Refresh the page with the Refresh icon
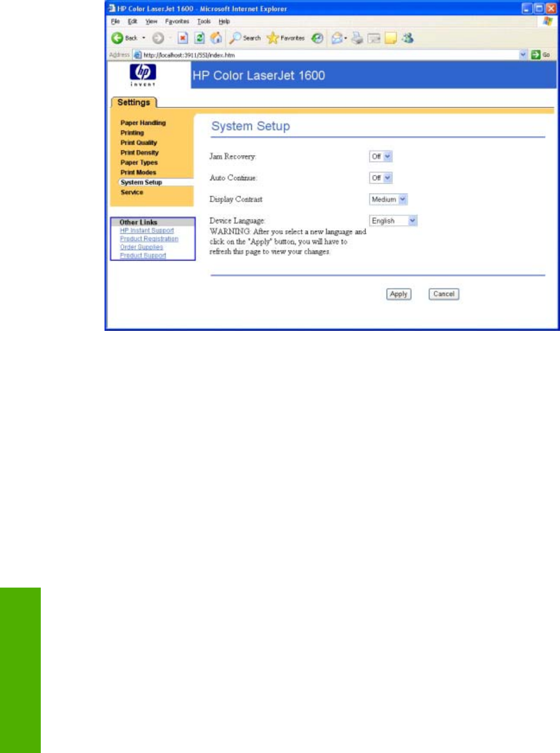 [x=199, y=38]
